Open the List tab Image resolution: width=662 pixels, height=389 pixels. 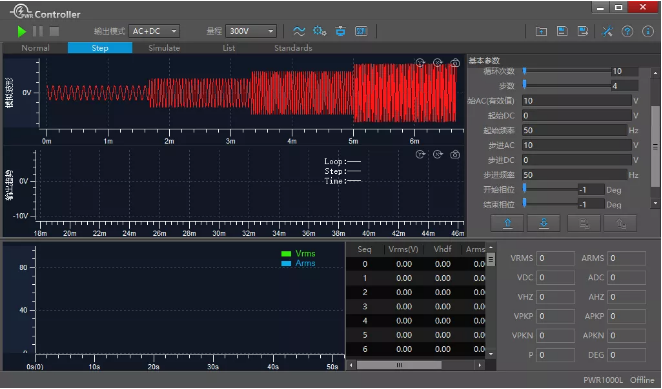coord(229,48)
